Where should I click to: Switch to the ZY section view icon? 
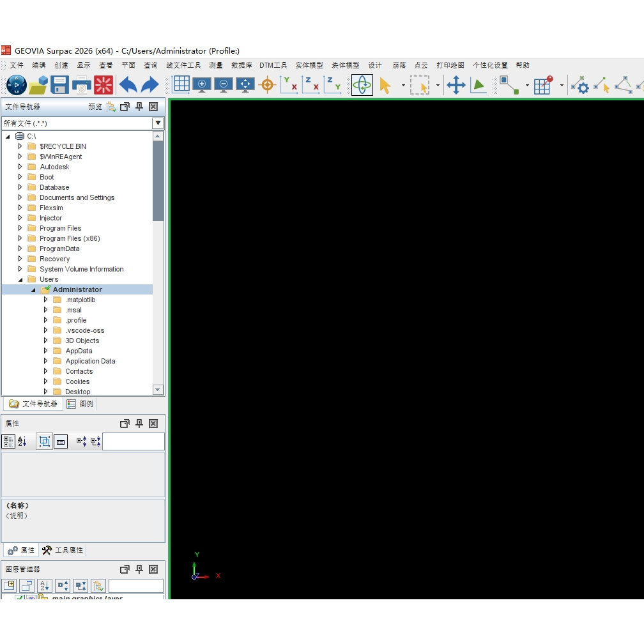332,85
